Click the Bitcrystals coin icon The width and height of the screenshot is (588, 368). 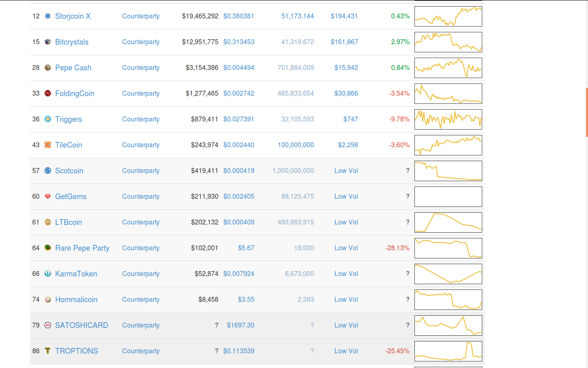pos(48,42)
